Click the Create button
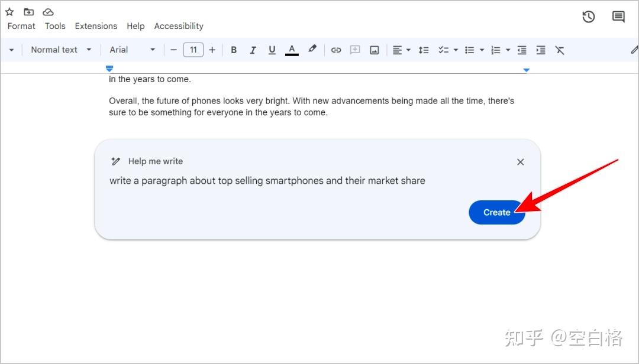639x364 pixels. 497,212
